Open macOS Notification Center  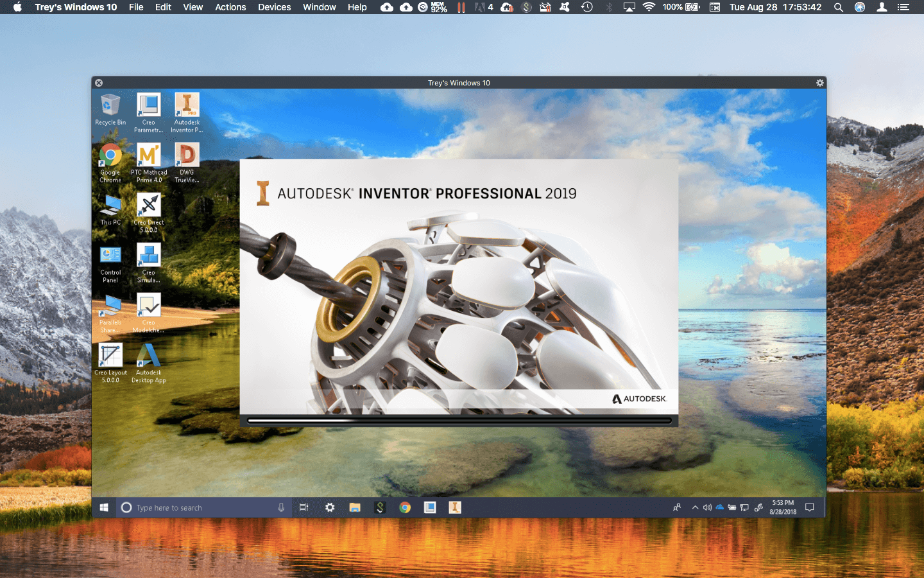[x=903, y=7]
